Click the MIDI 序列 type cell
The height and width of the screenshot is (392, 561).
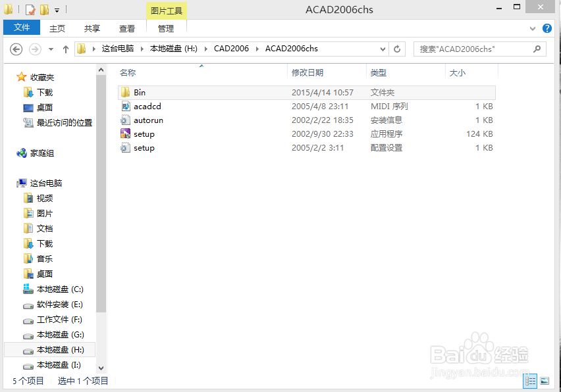[x=389, y=106]
